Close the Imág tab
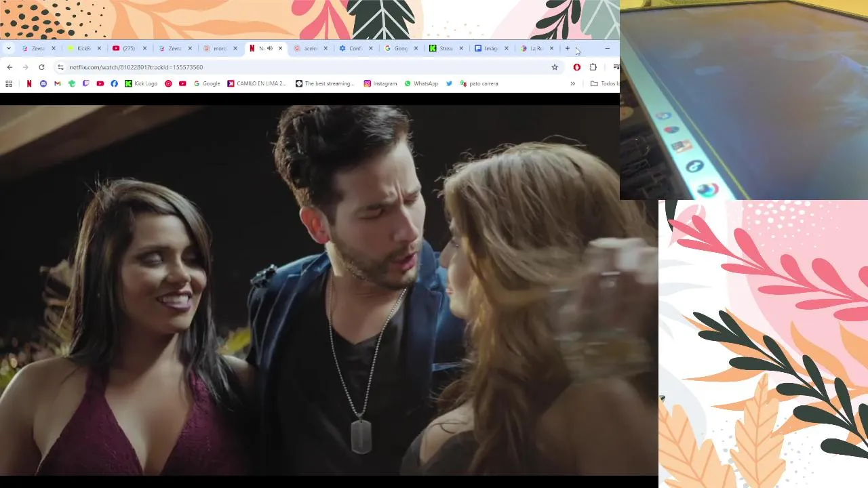Image resolution: width=868 pixels, height=488 pixels. (x=506, y=48)
